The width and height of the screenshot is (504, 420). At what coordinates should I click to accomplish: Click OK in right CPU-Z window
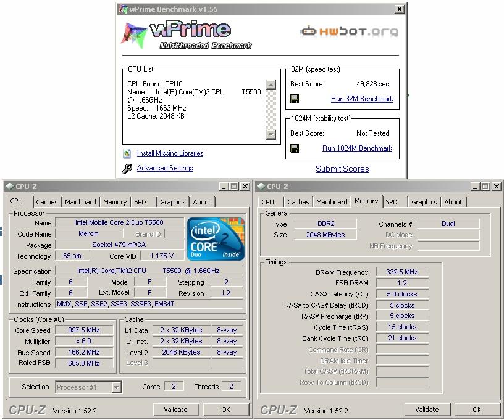pos(477,409)
